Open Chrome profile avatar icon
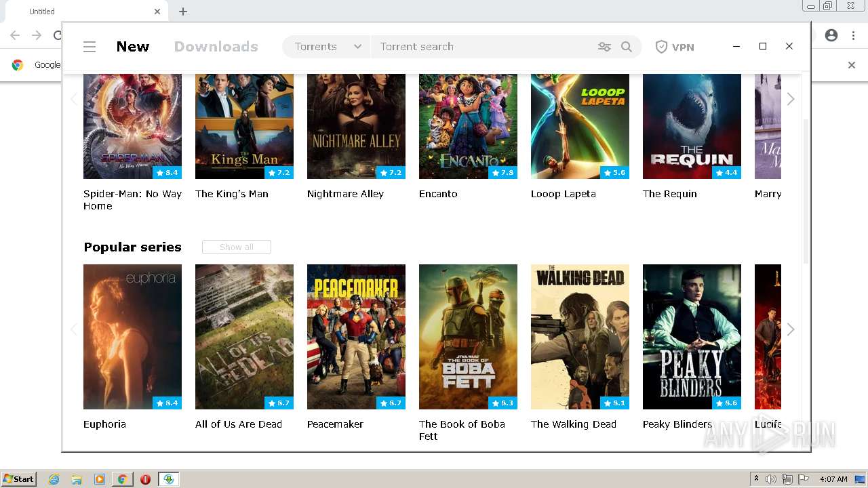Viewport: 868px width, 488px height. 831,35
